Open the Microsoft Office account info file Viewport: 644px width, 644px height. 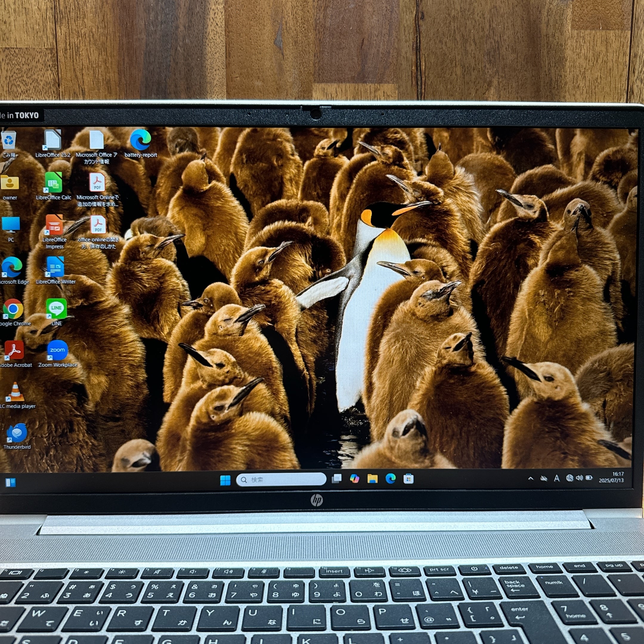click(96, 140)
